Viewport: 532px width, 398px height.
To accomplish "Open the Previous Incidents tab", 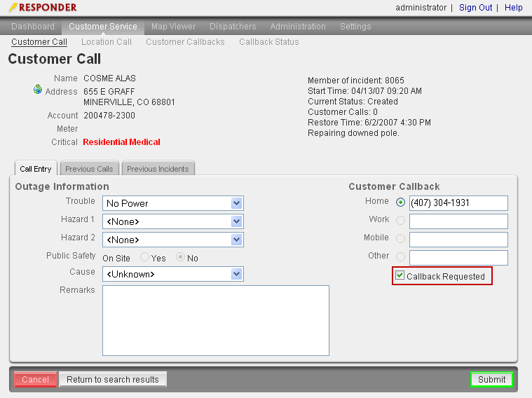I will pyautogui.click(x=158, y=169).
